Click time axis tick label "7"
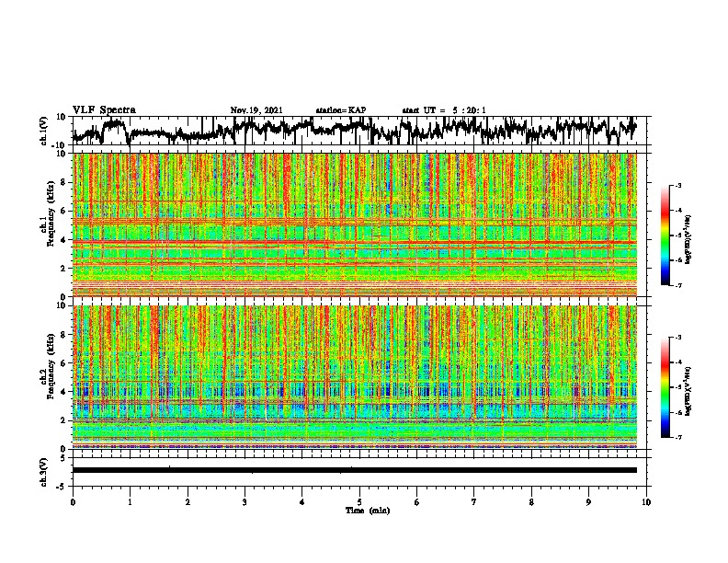This screenshot has width=728, height=563. [474, 502]
